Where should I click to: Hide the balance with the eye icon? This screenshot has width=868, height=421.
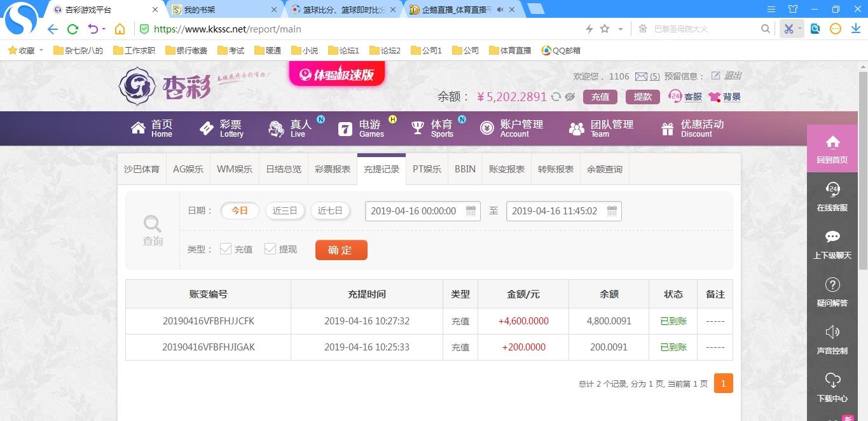point(570,97)
